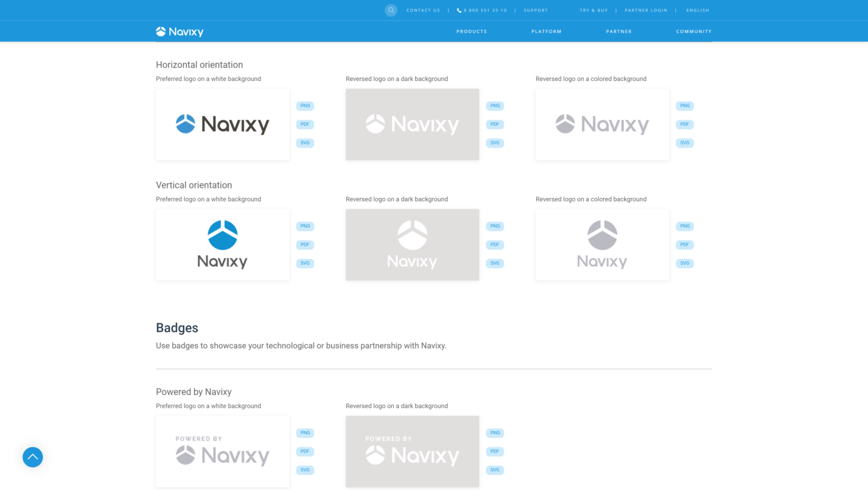Click vertical reversed logo preview on colored background
The width and height of the screenshot is (868, 490).
point(602,245)
